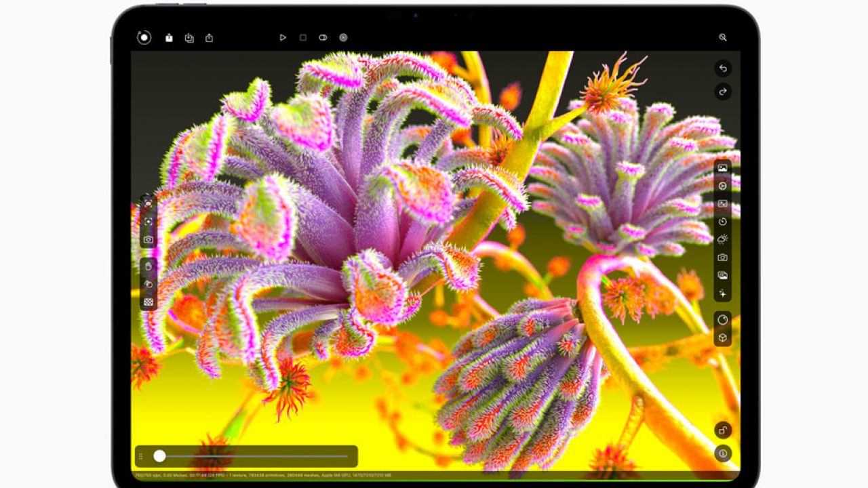Click the play render button

[x=283, y=38]
